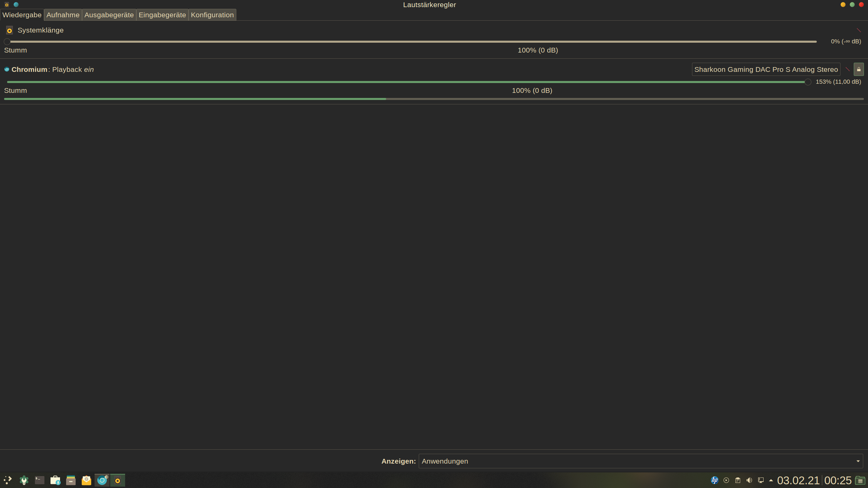Open the clipboard tray icon
This screenshot has width=868, height=488.
737,480
